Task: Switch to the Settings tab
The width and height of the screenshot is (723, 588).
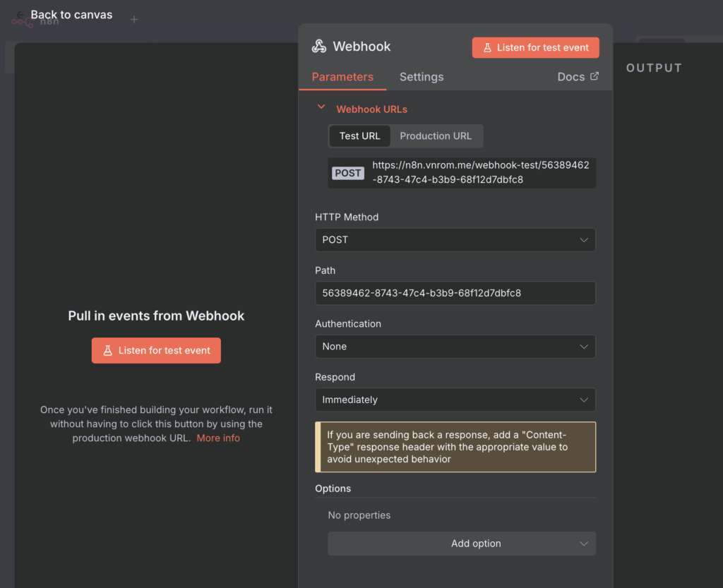Action: [422, 77]
